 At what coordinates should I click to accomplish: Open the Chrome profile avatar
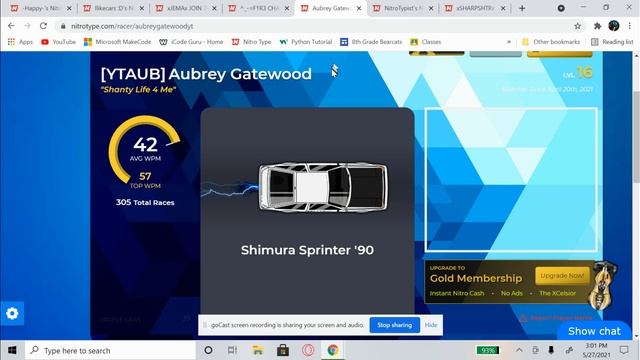pyautogui.click(x=614, y=26)
